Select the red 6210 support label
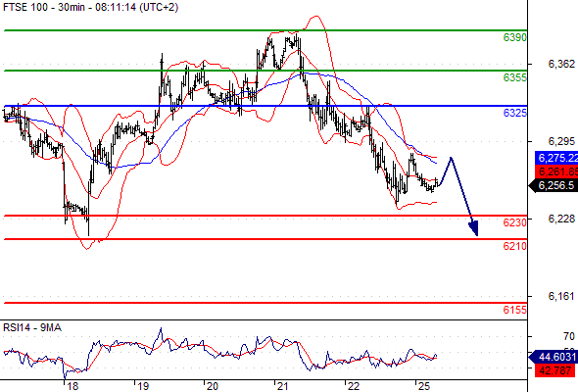Screen dimensions: 578x392 tap(515, 246)
